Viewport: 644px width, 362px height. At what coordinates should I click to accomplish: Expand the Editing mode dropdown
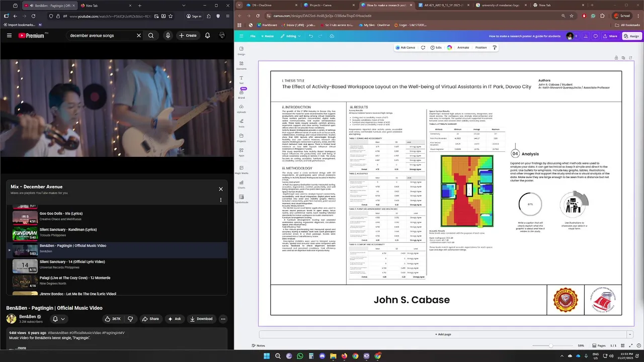coord(291,36)
